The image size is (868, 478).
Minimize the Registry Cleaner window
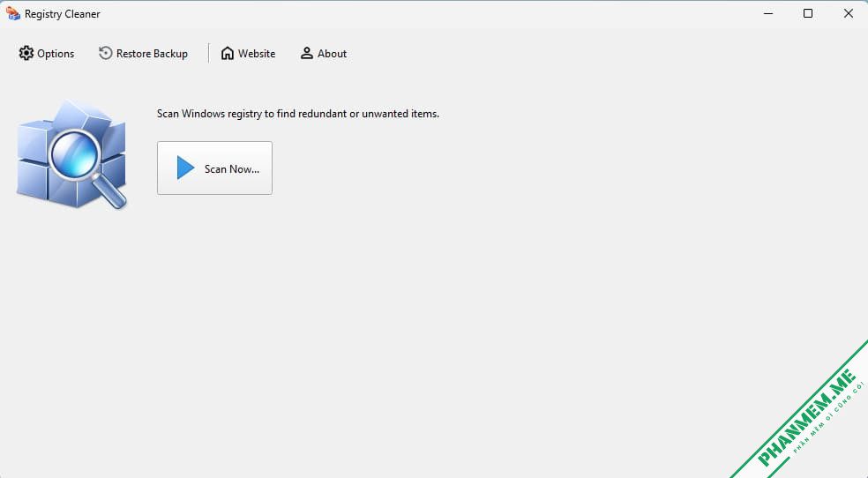tap(767, 13)
